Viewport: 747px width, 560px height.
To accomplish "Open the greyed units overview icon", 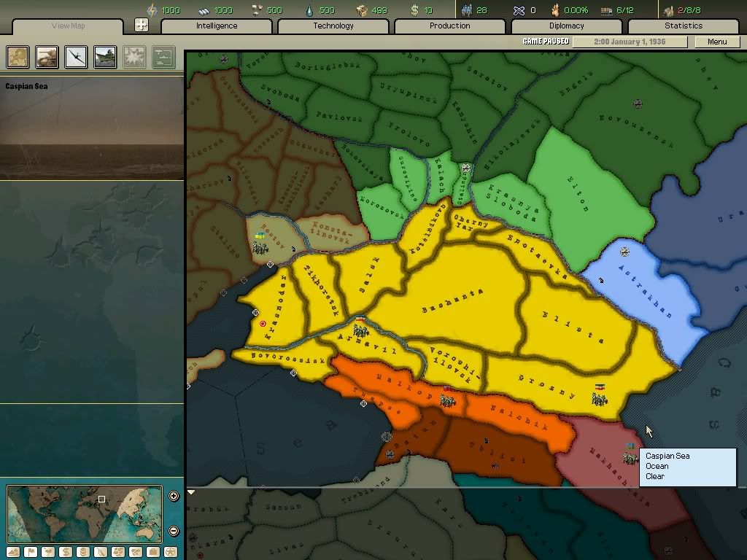I will 163,57.
